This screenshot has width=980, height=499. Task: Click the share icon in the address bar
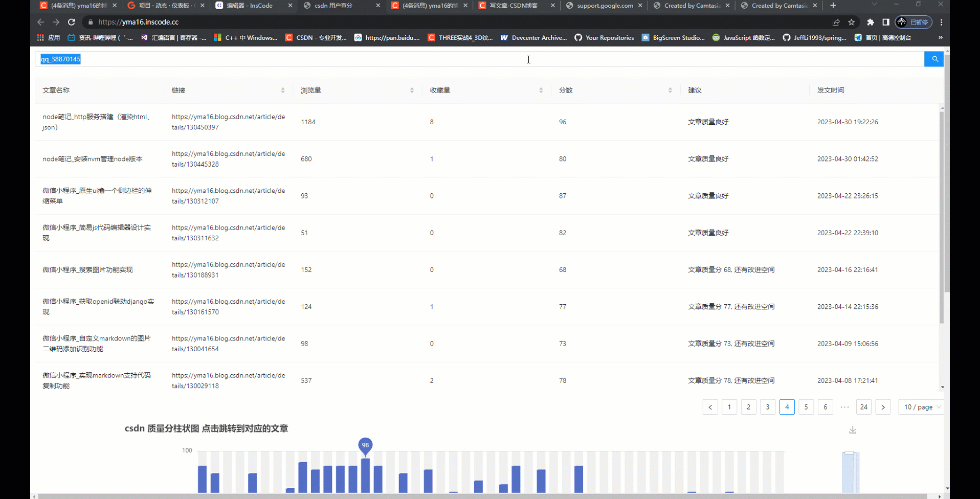(836, 22)
